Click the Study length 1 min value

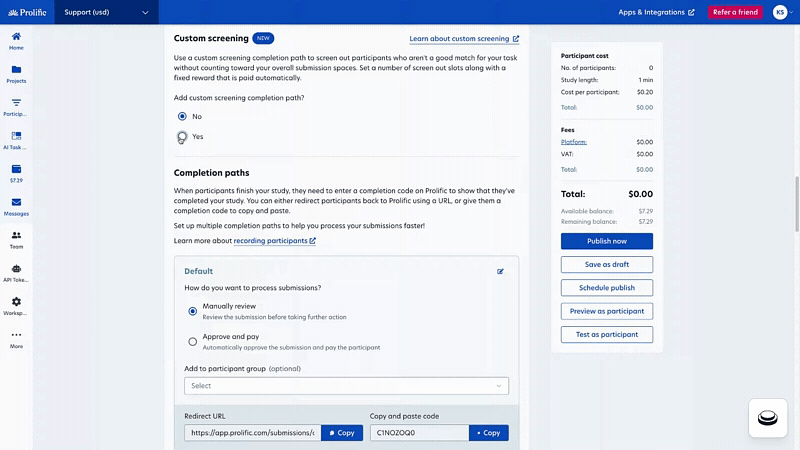click(645, 80)
